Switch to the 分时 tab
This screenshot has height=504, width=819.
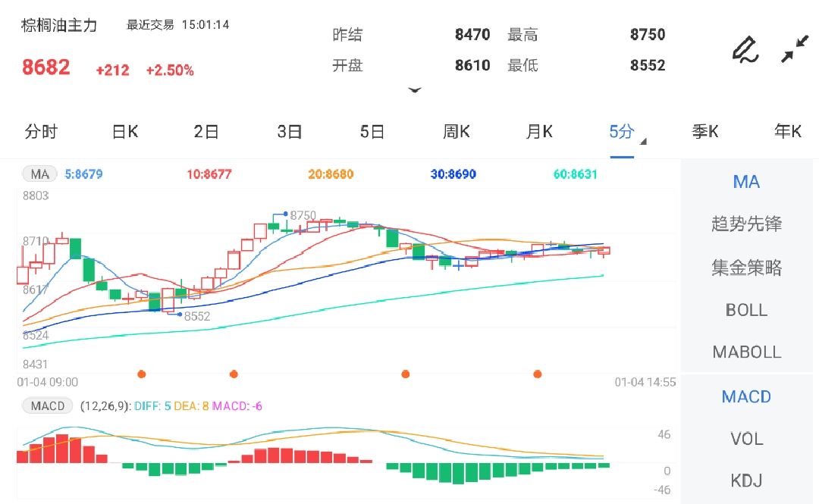pos(41,132)
